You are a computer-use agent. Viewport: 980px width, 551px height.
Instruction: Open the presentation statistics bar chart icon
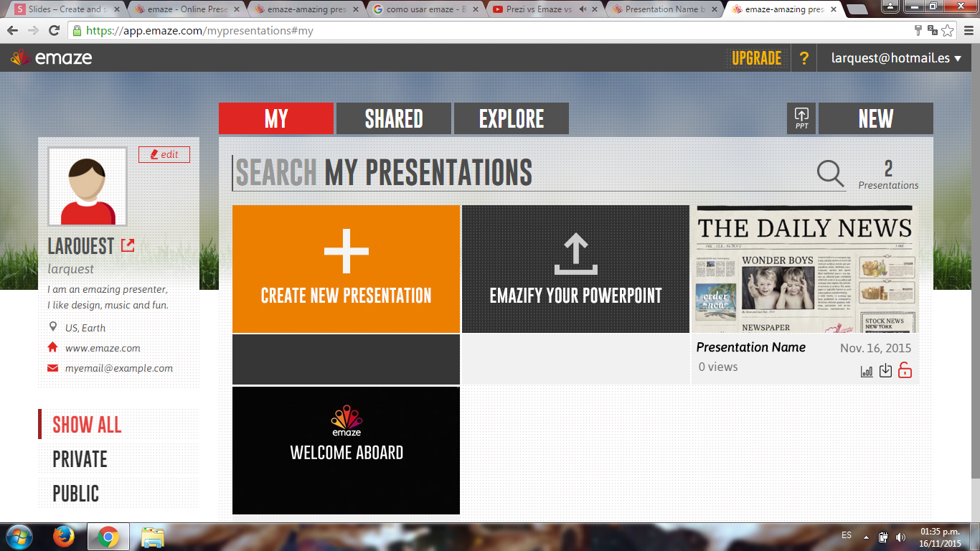867,371
